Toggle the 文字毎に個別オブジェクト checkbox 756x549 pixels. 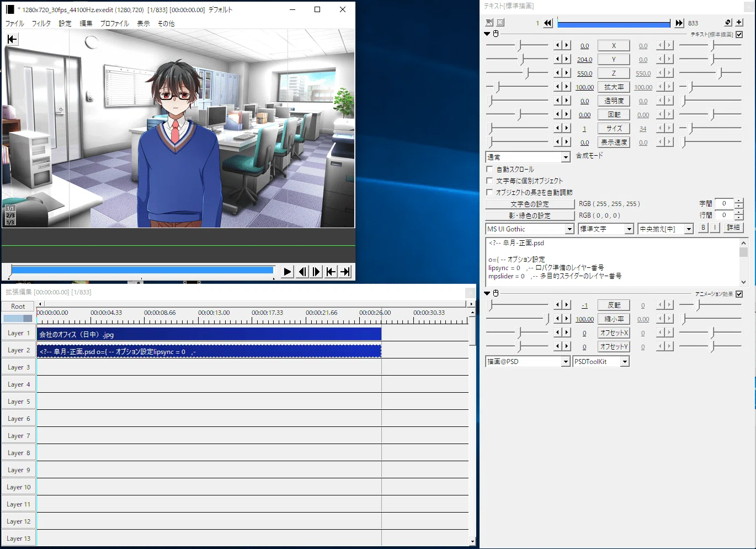(x=489, y=181)
